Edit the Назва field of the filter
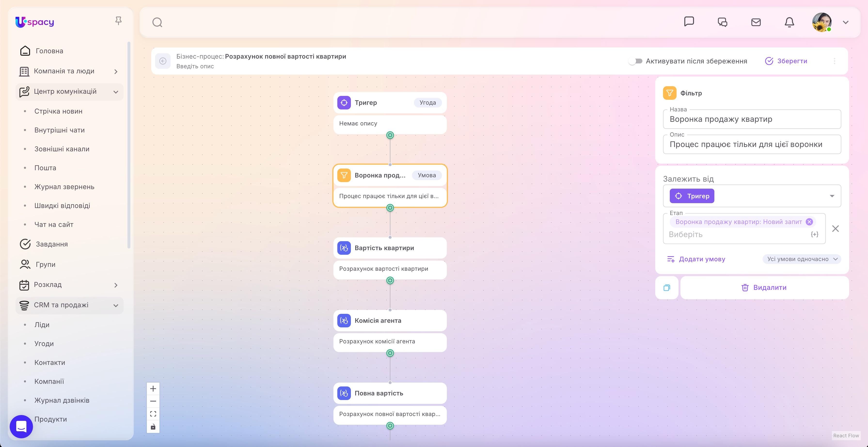Viewport: 868px width, 447px height. (752, 119)
